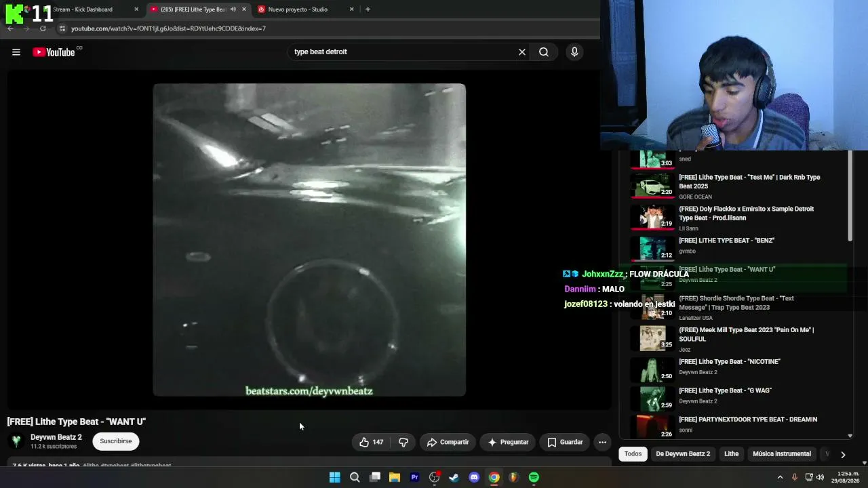Image resolution: width=868 pixels, height=488 pixels.
Task: Start voice search with the microphone
Action: [x=574, y=52]
